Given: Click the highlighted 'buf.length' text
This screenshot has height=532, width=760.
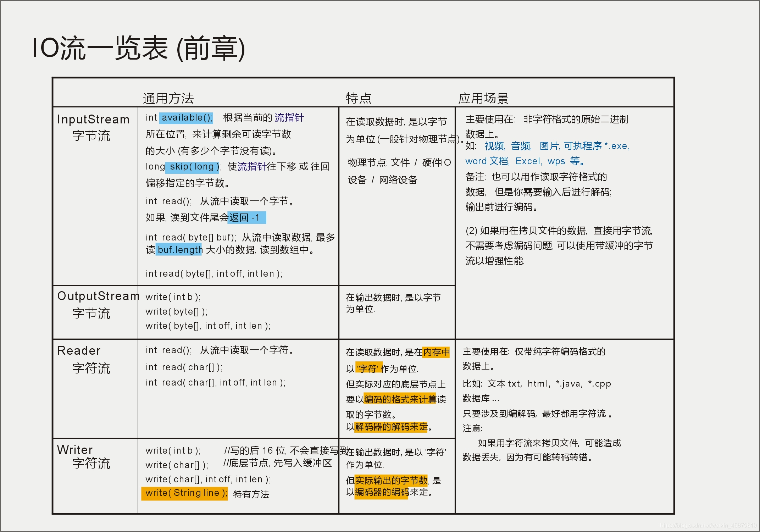Looking at the screenshot, I should click(179, 250).
